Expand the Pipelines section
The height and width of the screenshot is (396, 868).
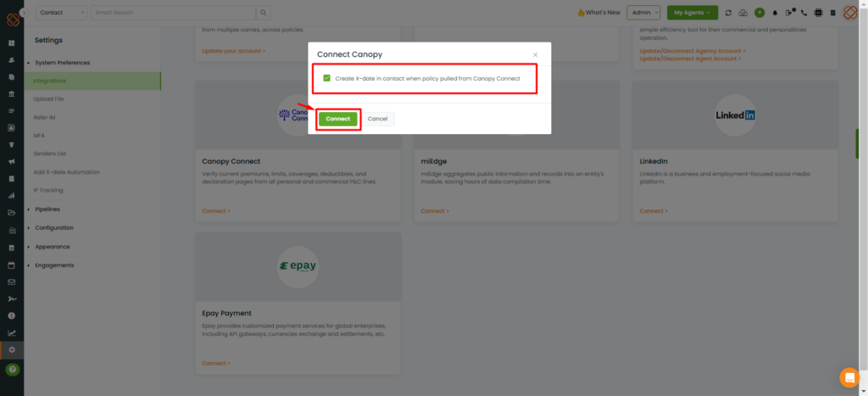tap(47, 209)
